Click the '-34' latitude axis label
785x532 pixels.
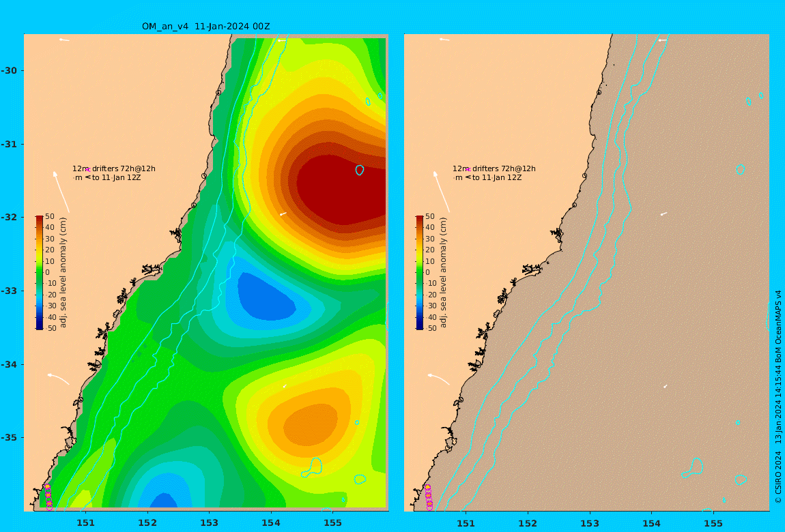point(9,364)
